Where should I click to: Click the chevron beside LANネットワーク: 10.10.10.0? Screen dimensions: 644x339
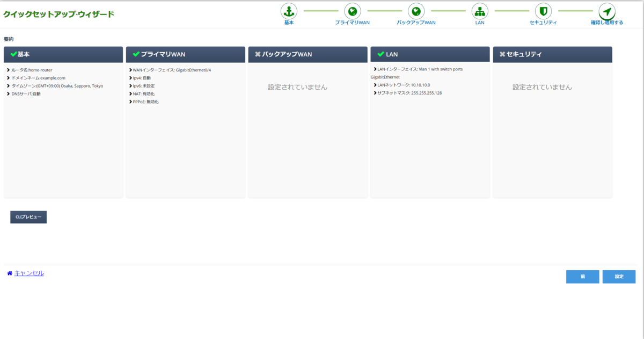tap(375, 85)
